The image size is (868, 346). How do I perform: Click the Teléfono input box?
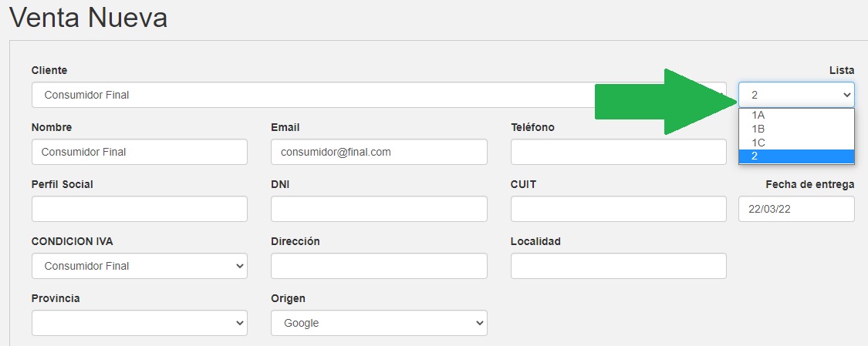[618, 152]
